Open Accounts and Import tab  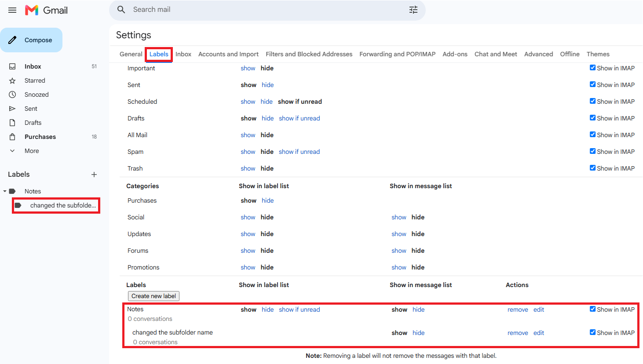pos(228,54)
